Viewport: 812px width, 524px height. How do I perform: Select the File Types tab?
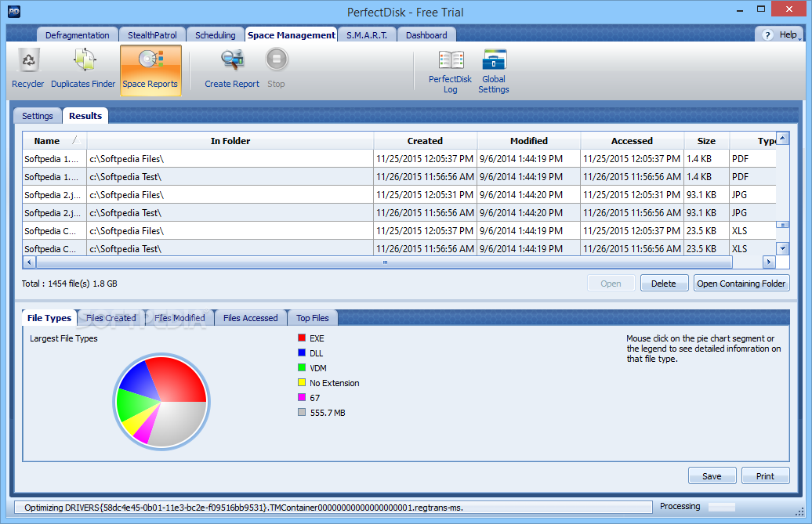(x=49, y=318)
